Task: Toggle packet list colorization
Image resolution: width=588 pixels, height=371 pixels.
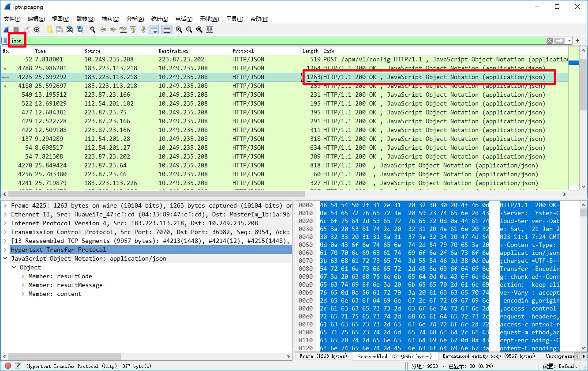Action: click(166, 30)
